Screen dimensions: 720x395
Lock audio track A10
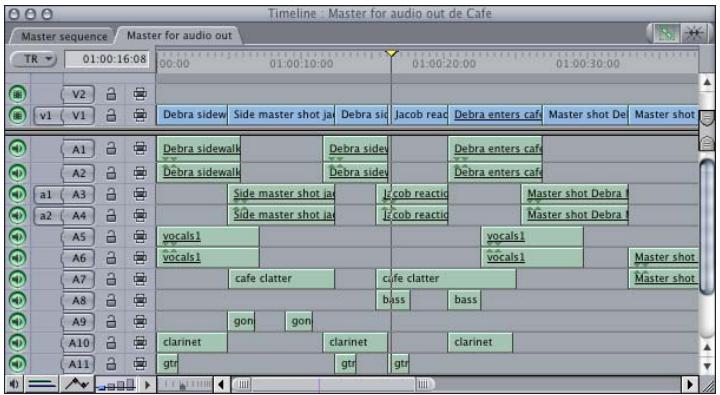(x=111, y=343)
